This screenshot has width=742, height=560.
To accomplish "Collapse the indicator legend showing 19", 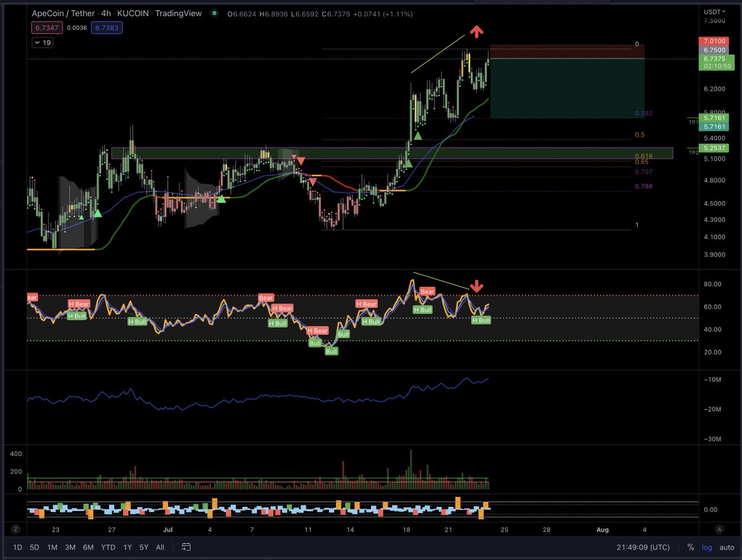I will coord(43,43).
